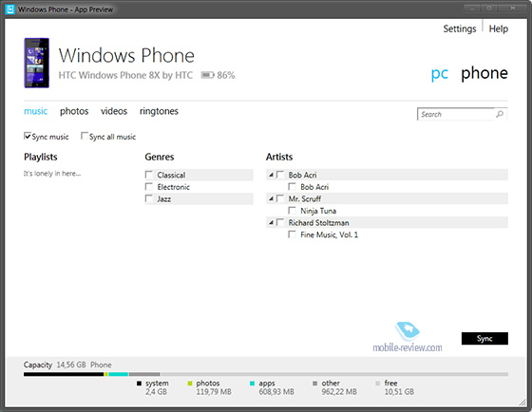Click the 86% battery percentage
The width and height of the screenshot is (532, 412).
(226, 75)
